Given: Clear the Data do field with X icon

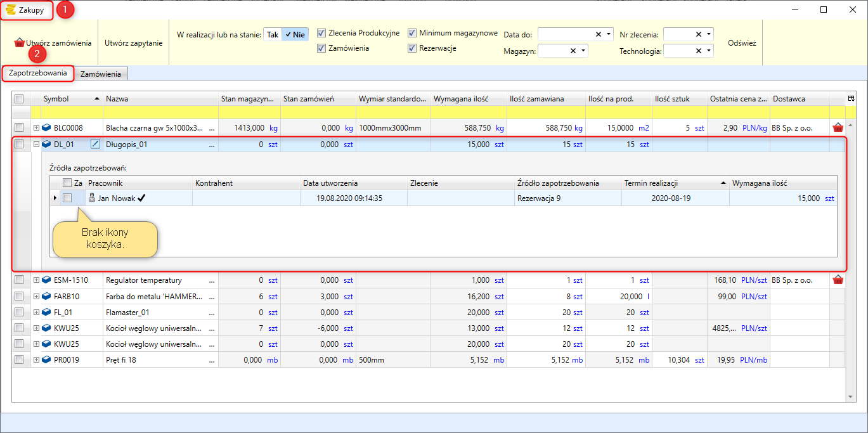Looking at the screenshot, I should (598, 34).
